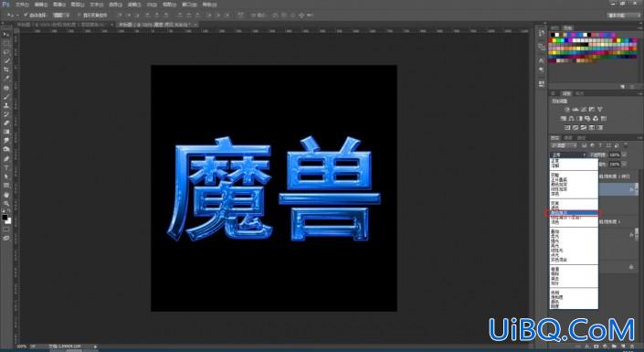Add an Invert adjustment layer
644x352 pixels.
(566, 127)
